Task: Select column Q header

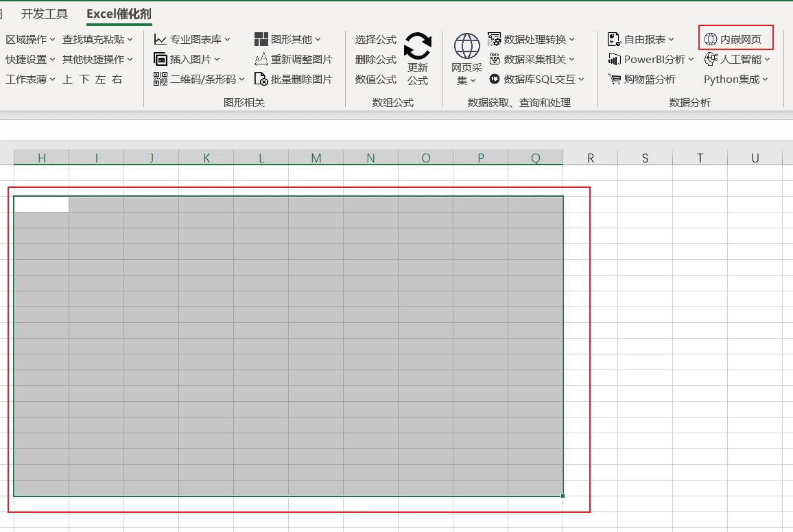Action: pos(536,158)
